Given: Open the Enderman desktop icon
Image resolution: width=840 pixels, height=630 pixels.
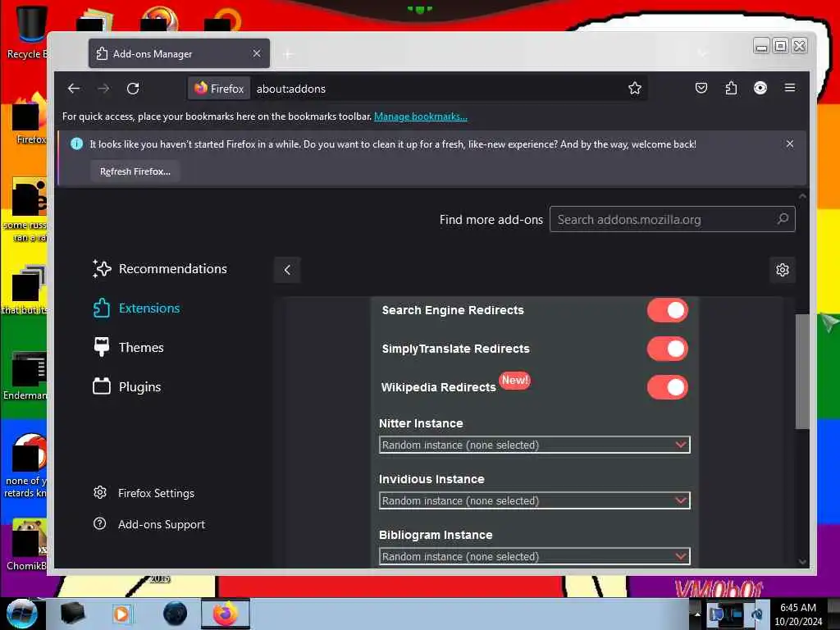Looking at the screenshot, I should click(x=27, y=375).
